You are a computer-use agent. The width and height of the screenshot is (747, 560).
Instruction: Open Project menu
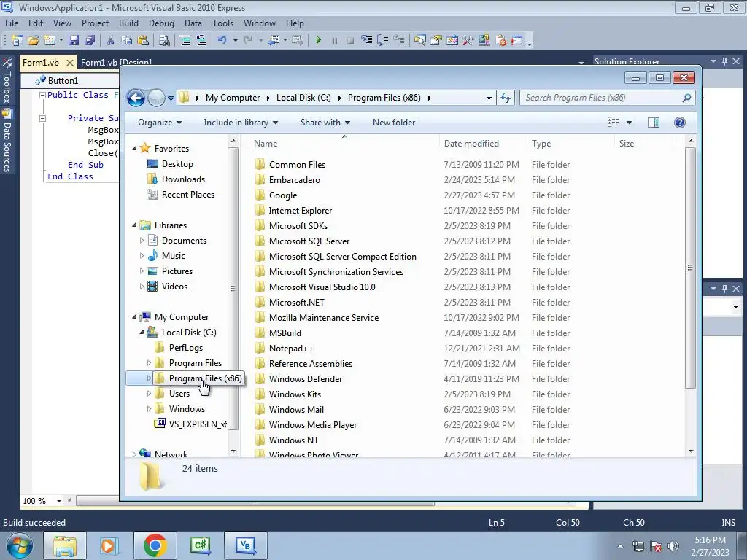(x=96, y=23)
